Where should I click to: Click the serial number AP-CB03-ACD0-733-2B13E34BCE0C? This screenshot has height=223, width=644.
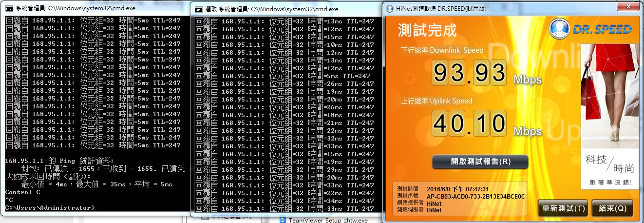tap(476, 196)
